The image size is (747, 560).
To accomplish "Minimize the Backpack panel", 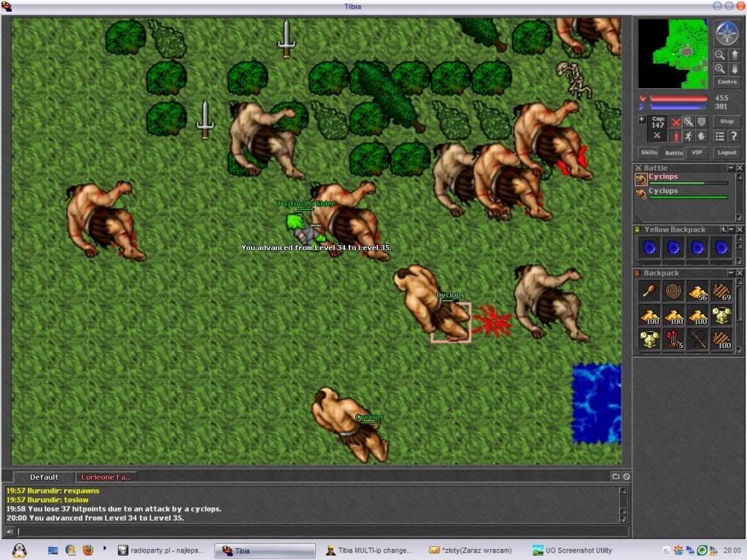I will 731,273.
